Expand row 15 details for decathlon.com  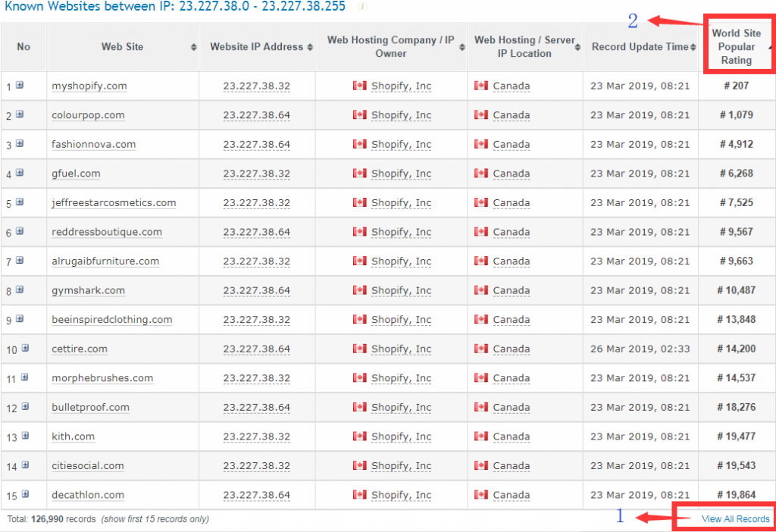point(25,494)
